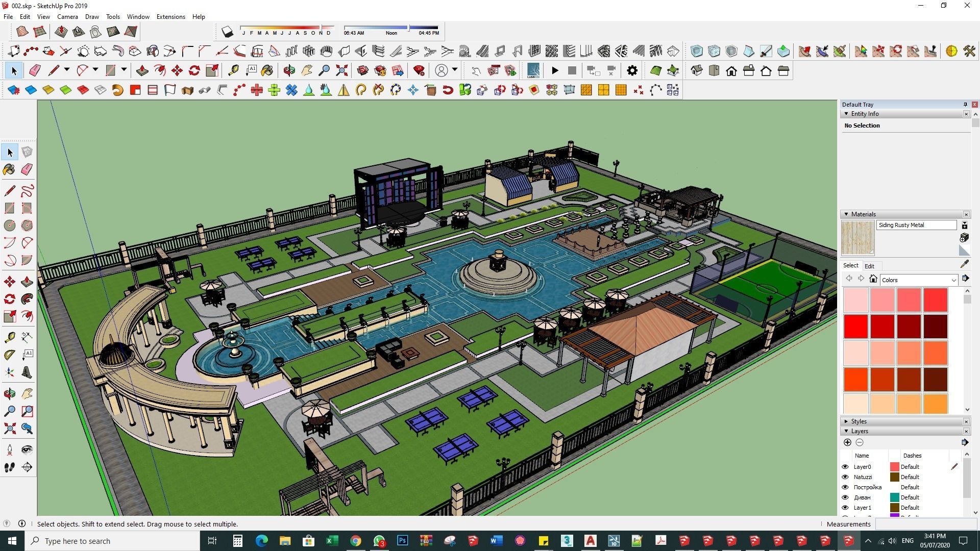The image size is (980, 551).
Task: Click the Solid Inspector sword icon
Action: [x=766, y=51]
